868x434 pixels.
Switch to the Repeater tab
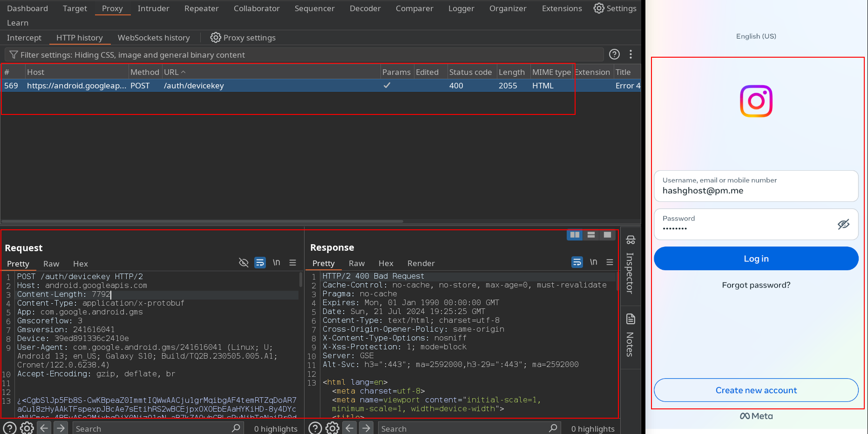pyautogui.click(x=201, y=8)
